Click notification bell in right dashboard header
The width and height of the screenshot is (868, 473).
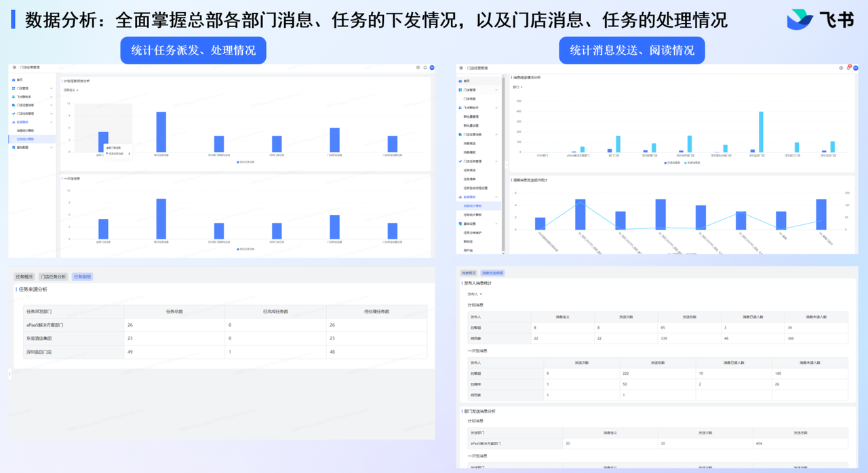[848, 68]
